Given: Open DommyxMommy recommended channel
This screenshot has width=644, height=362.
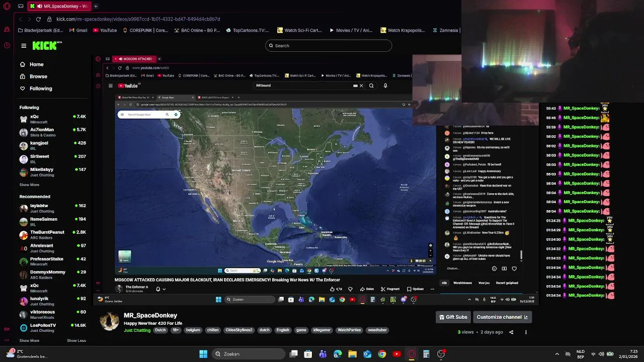Looking at the screenshot, I should pyautogui.click(x=53, y=275).
